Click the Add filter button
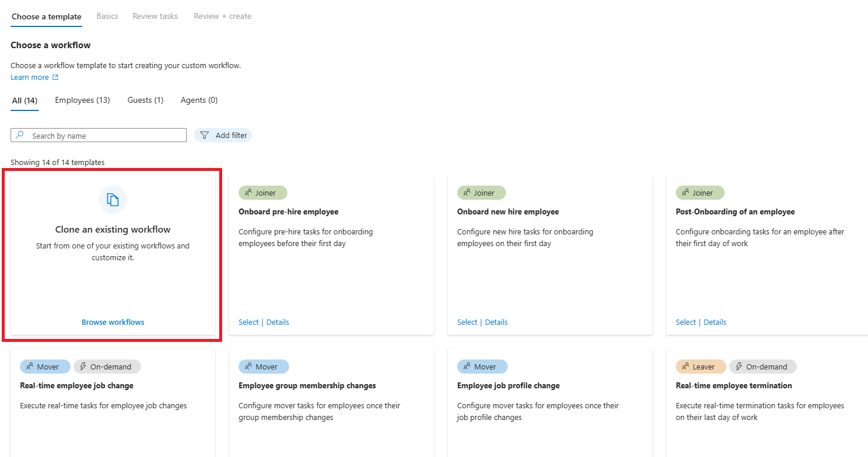This screenshot has width=868, height=457. click(223, 135)
